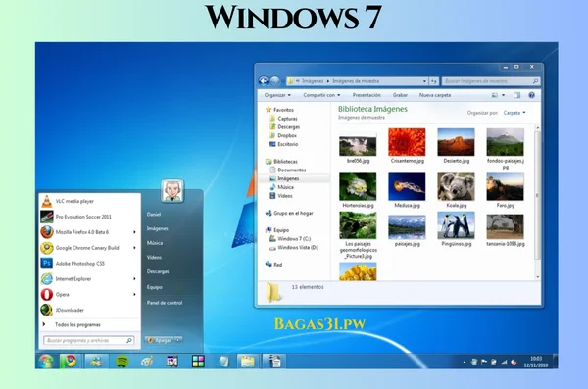
Task: Click the Explorer back arrow button
Action: click(x=264, y=81)
